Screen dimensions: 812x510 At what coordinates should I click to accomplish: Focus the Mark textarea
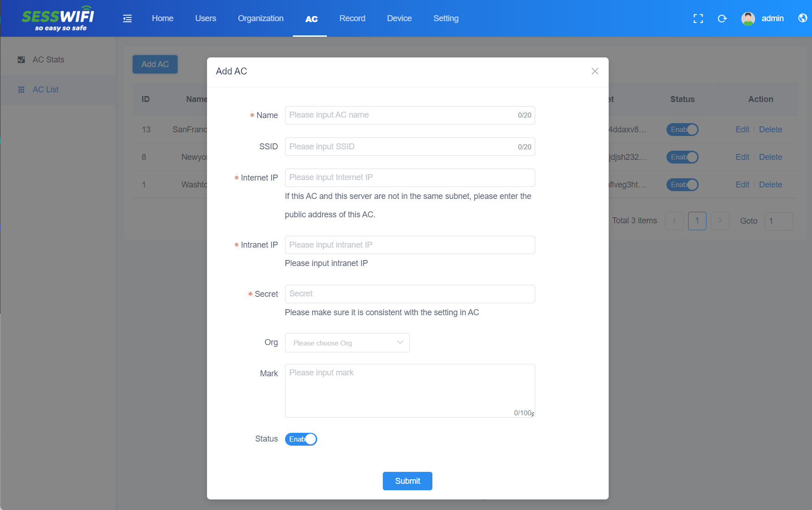point(410,391)
